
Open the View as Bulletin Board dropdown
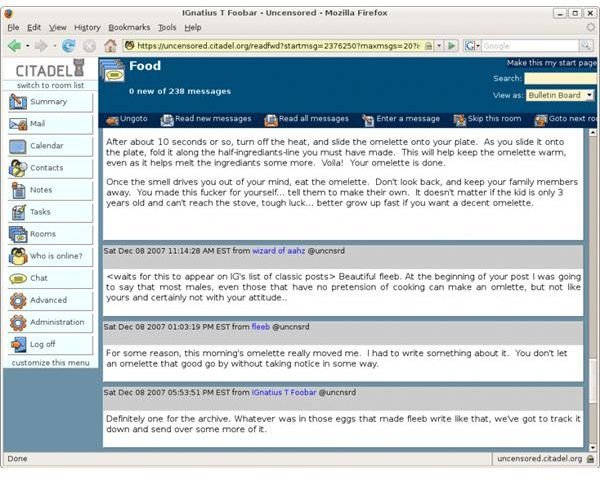tap(561, 95)
